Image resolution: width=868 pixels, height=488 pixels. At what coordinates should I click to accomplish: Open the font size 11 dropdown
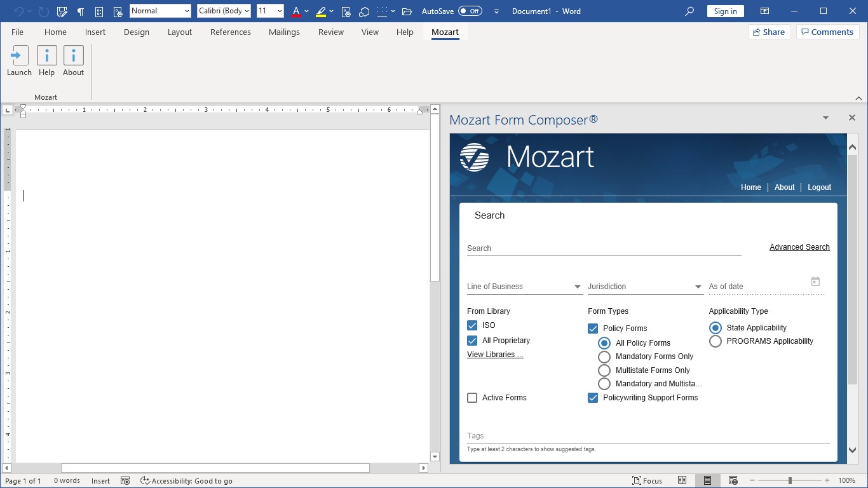tap(280, 11)
